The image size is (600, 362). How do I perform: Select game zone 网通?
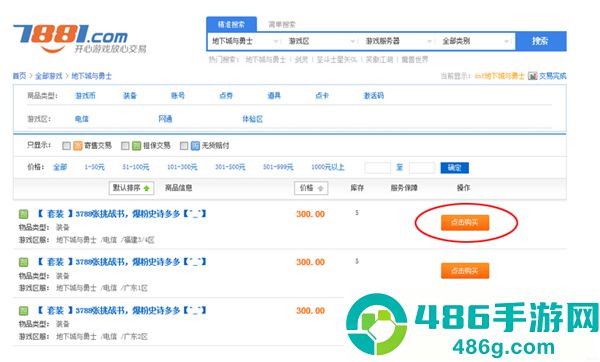(165, 119)
